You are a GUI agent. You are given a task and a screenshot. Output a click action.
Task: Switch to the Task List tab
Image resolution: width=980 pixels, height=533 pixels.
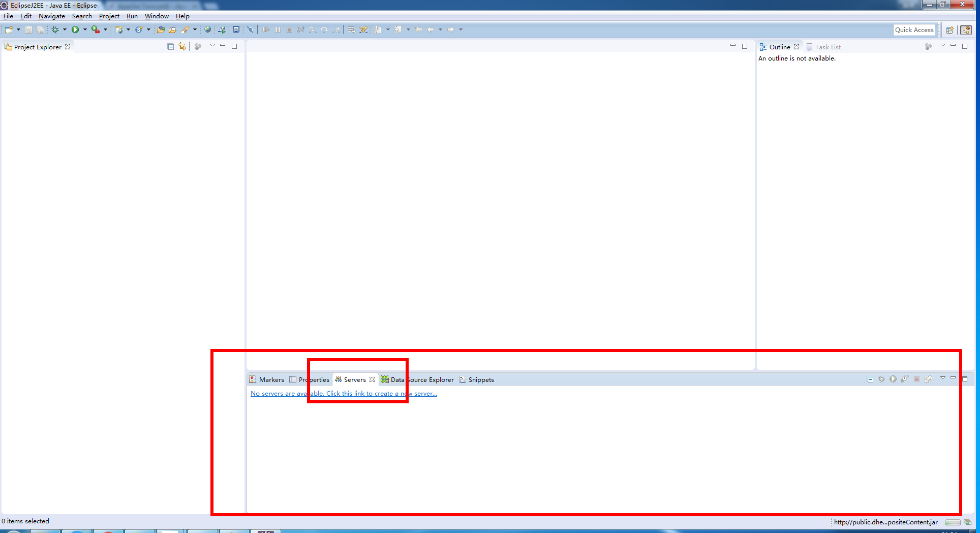tap(823, 47)
